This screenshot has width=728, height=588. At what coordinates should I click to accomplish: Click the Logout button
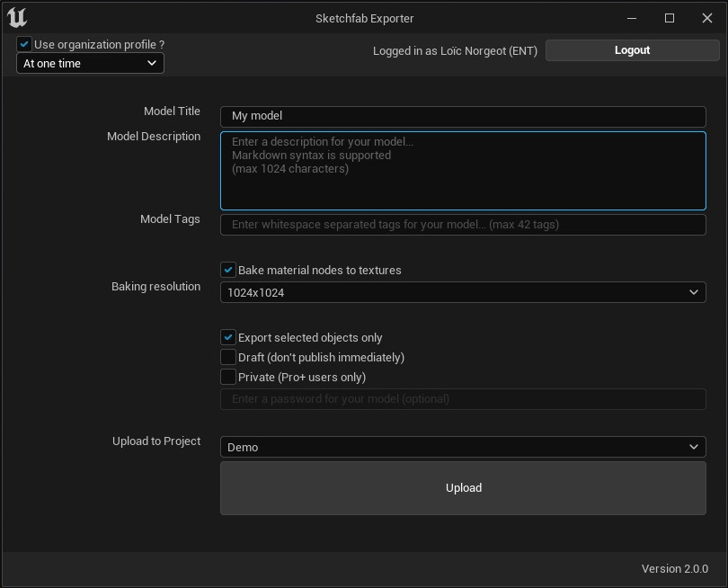(632, 50)
